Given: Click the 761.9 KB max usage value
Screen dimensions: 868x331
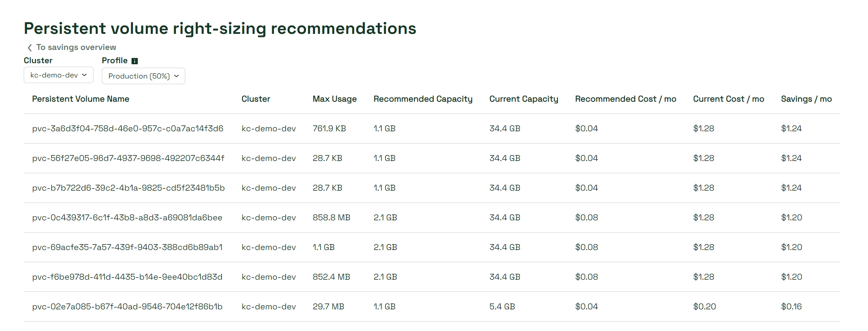Looking at the screenshot, I should (329, 128).
